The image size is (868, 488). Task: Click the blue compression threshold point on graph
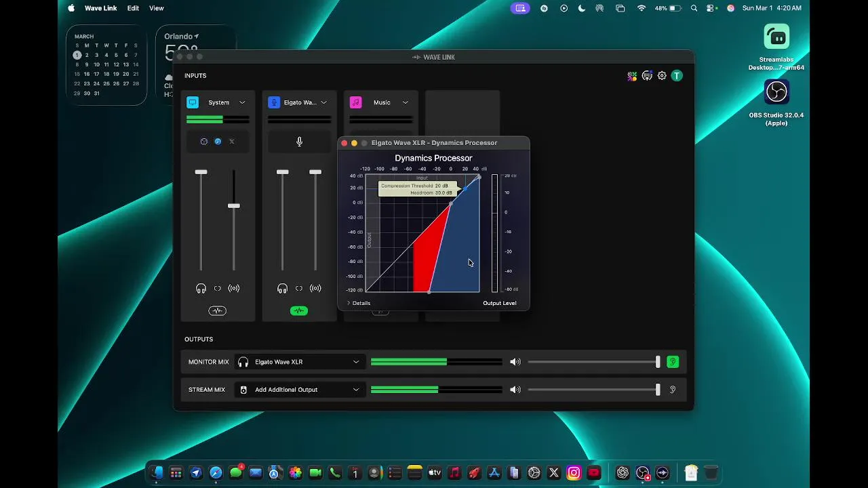465,188
